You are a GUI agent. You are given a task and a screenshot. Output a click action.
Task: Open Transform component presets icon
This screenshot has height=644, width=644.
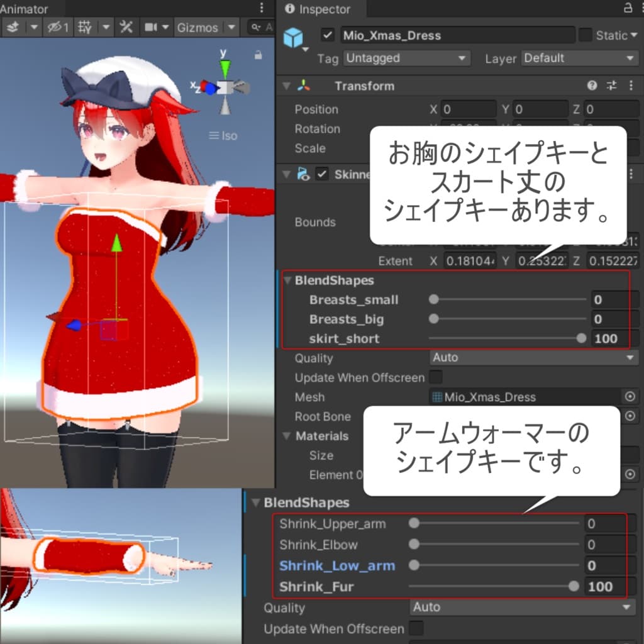[x=611, y=86]
